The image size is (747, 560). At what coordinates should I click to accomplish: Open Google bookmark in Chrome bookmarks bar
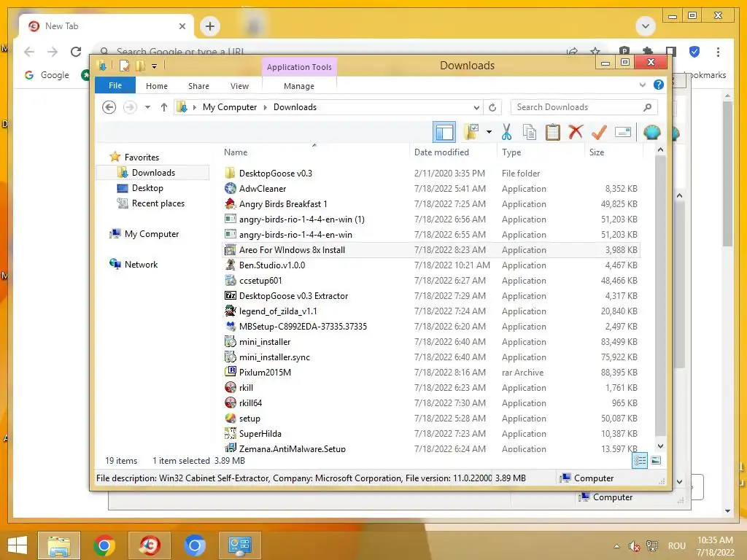click(47, 75)
